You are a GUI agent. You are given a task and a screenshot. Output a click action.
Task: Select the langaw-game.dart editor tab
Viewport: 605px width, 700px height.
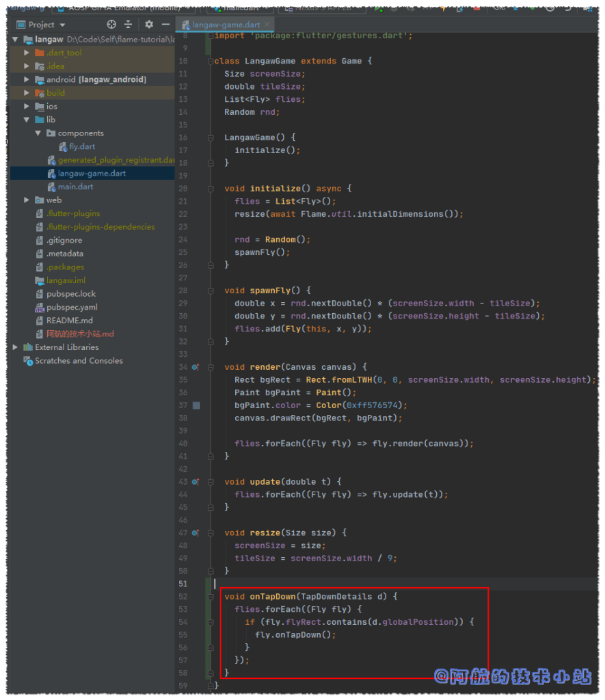[226, 25]
